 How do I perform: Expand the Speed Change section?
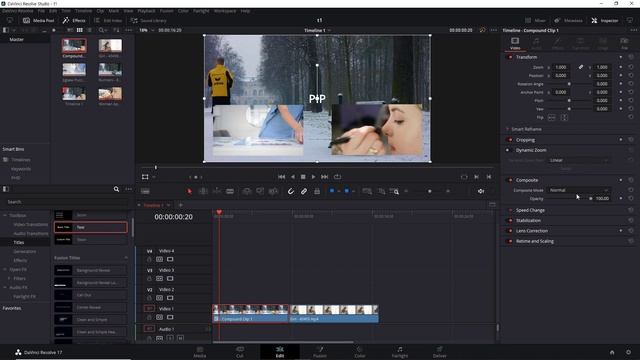click(x=530, y=210)
